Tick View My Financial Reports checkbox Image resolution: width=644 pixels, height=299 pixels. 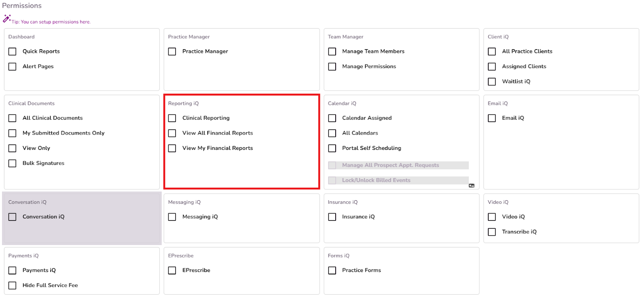(x=172, y=148)
